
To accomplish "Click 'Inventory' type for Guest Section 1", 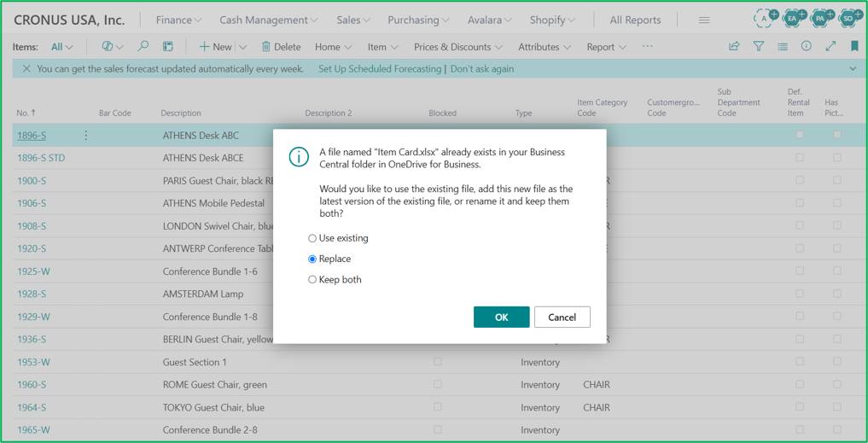I will (540, 362).
